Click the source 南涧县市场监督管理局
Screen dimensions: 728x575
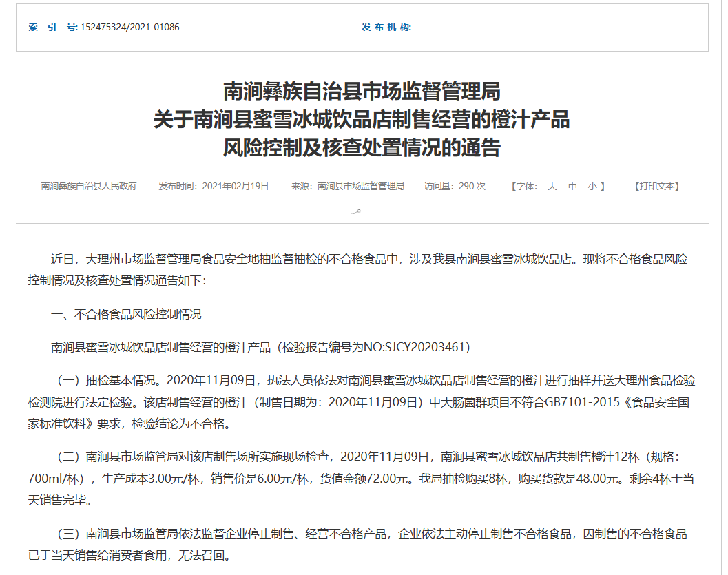point(361,186)
